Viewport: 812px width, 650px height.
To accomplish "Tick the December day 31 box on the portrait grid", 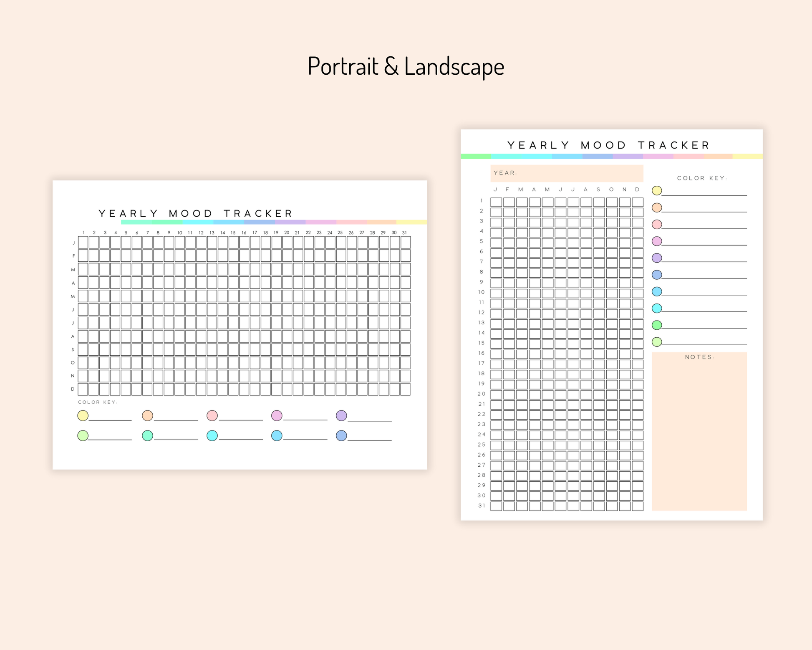I will pos(638,506).
